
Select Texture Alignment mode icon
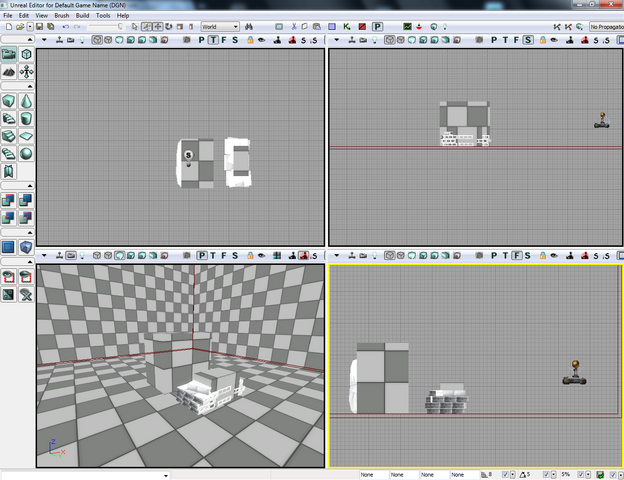pyautogui.click(x=26, y=72)
